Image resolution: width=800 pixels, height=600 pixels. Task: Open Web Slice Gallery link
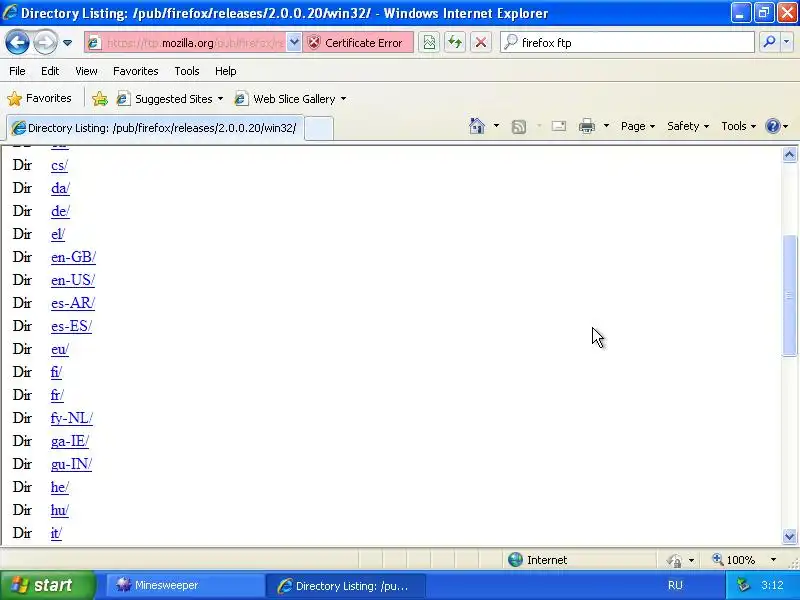point(290,98)
